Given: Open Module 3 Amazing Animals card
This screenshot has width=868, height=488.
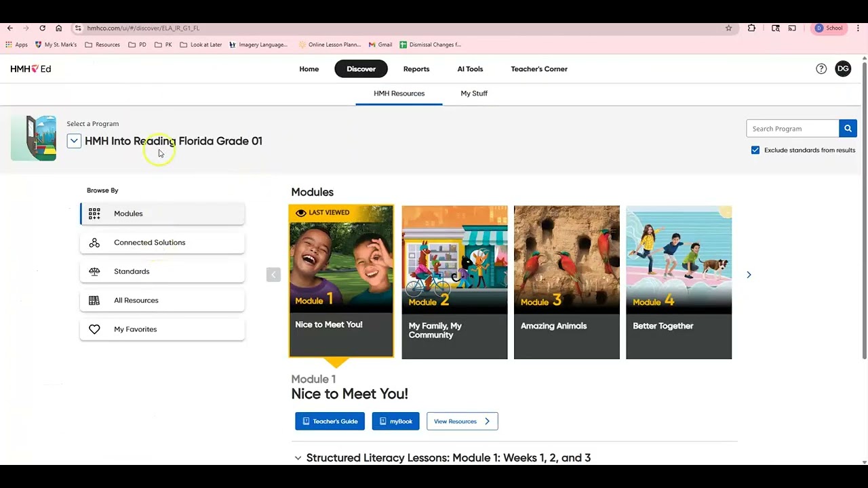Looking at the screenshot, I should (567, 283).
